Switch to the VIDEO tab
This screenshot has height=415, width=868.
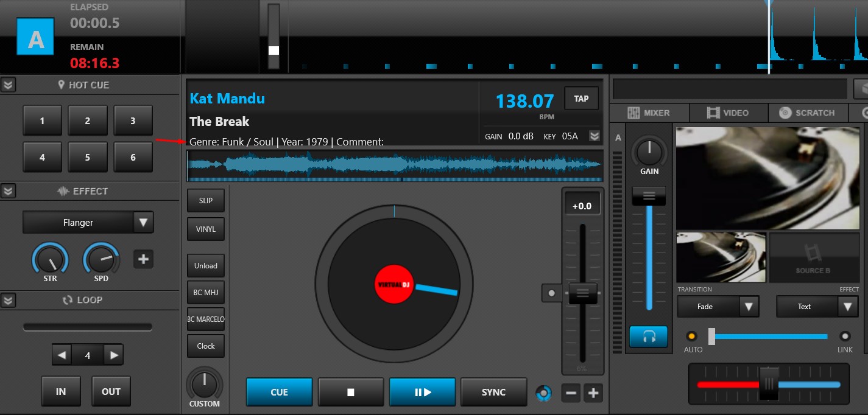coord(728,113)
